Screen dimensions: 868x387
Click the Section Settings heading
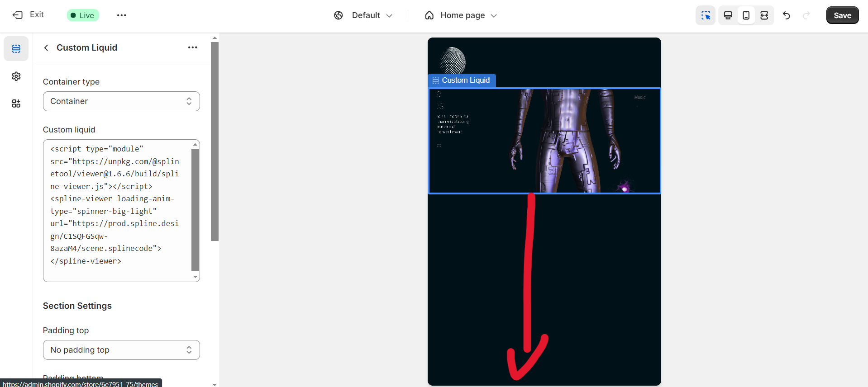click(77, 306)
